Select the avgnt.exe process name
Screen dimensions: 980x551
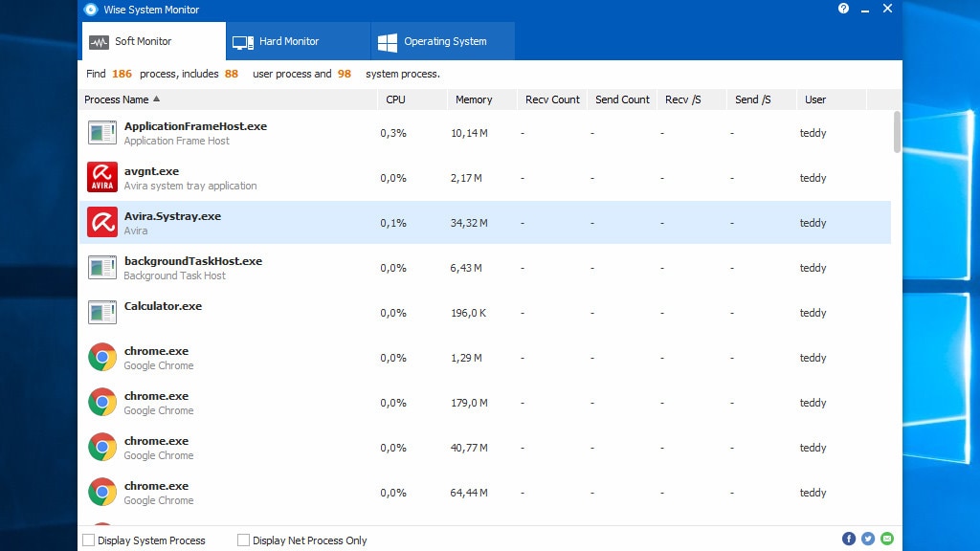pos(151,171)
